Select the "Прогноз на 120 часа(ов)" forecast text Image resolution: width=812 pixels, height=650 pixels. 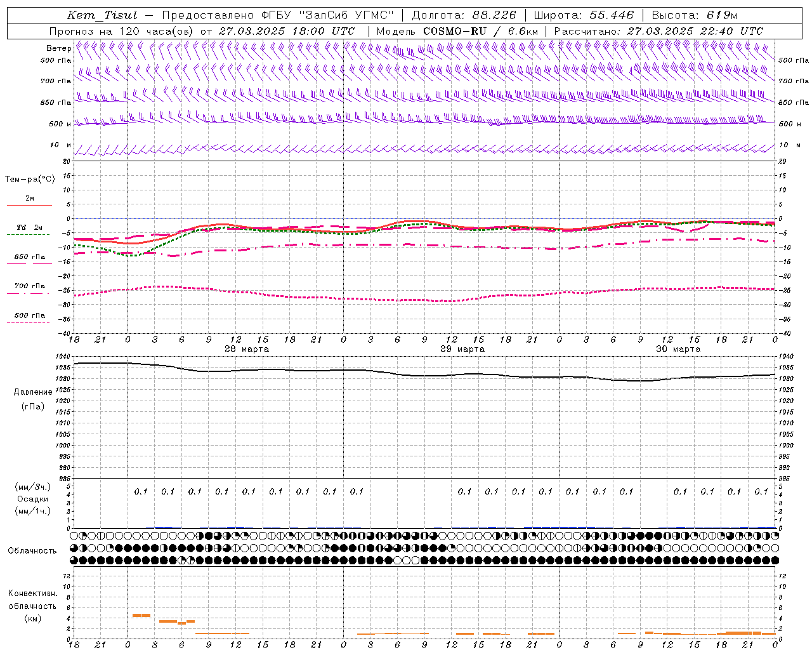coord(122,31)
